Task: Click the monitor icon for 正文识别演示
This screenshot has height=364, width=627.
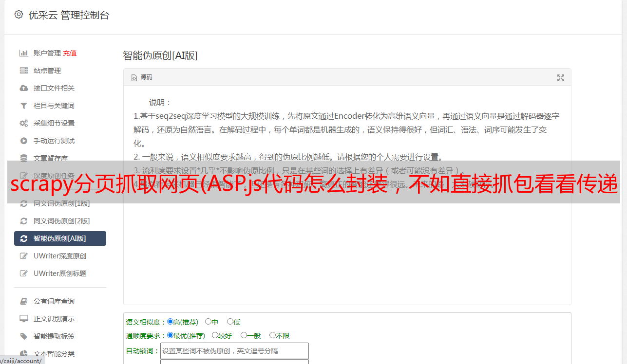Action: tap(23, 319)
